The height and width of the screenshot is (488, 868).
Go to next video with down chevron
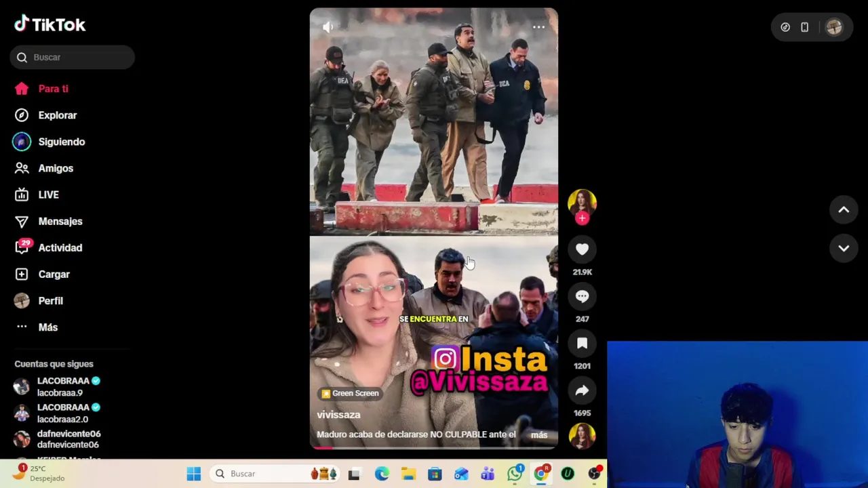[x=844, y=248]
